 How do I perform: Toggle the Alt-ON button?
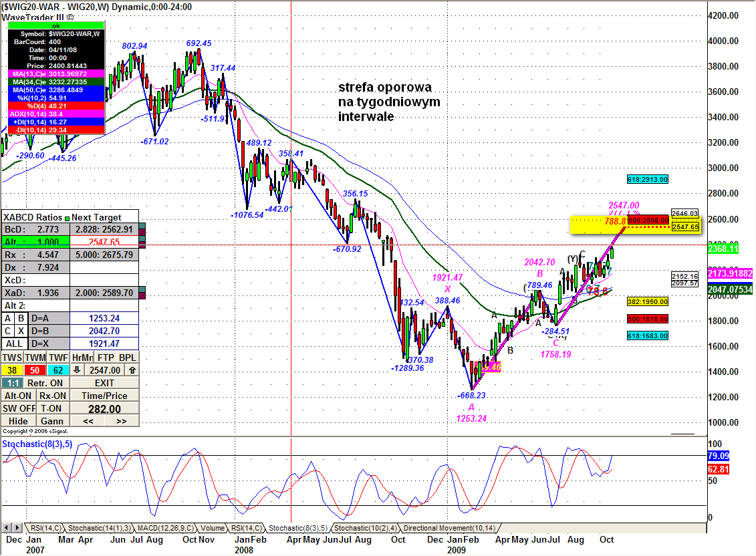coord(18,396)
